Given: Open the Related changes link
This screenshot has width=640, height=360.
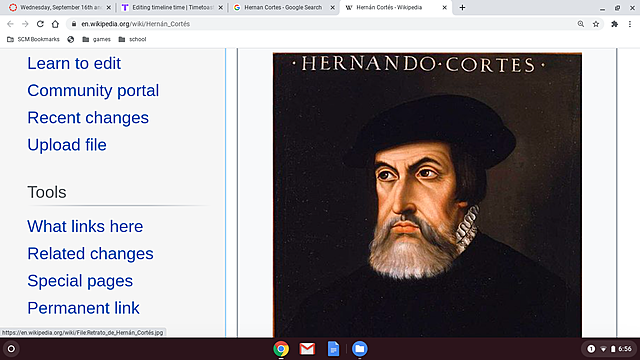Looking at the screenshot, I should 90,253.
